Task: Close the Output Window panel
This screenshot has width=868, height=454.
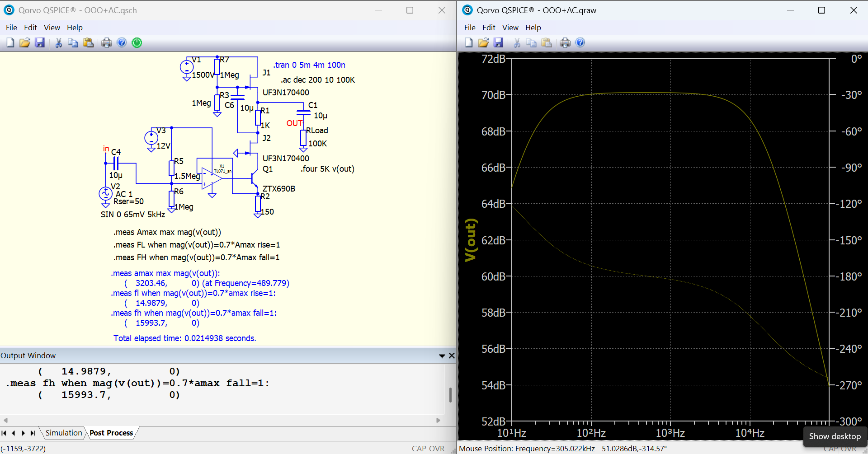Action: pyautogui.click(x=452, y=356)
